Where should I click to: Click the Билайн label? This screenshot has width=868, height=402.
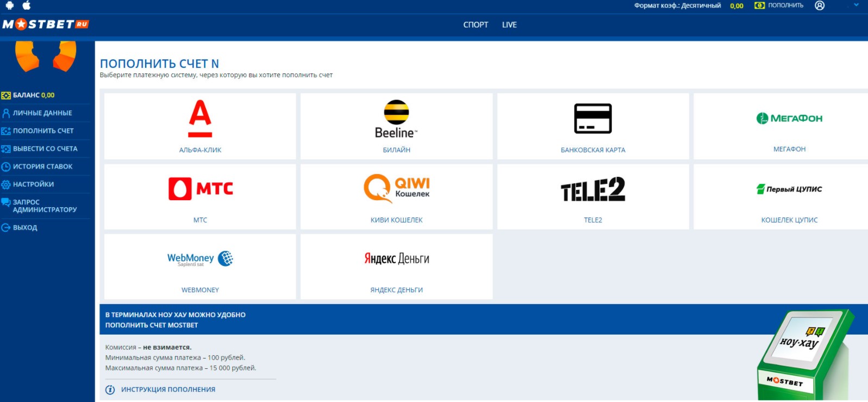[x=396, y=150]
